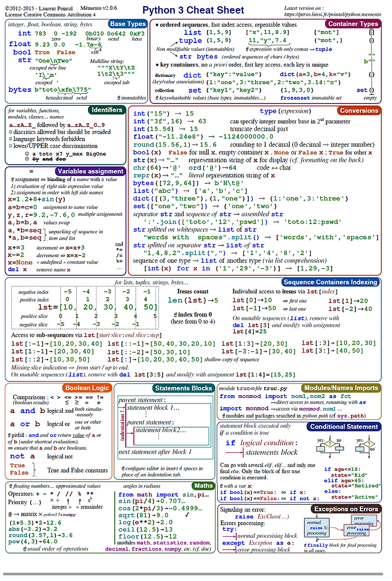Select the 'elif age>65:' code line
This screenshot has height=581, width=392.
coord(344,480)
